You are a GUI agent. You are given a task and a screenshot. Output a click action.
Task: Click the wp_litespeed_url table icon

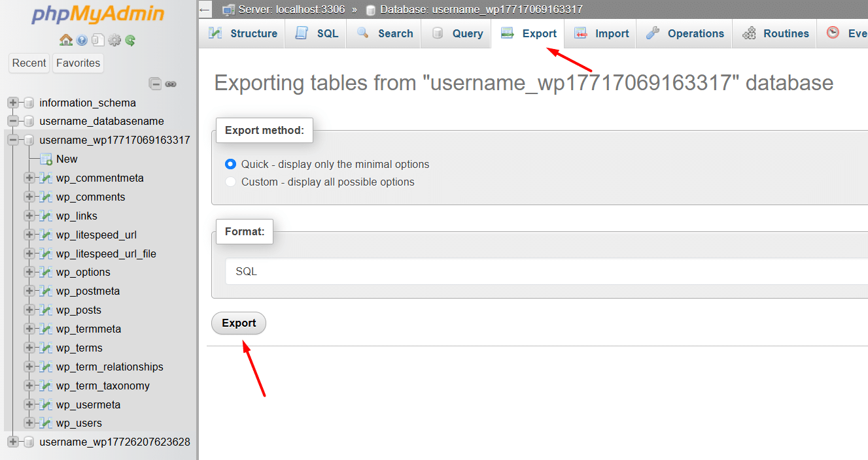click(x=46, y=235)
